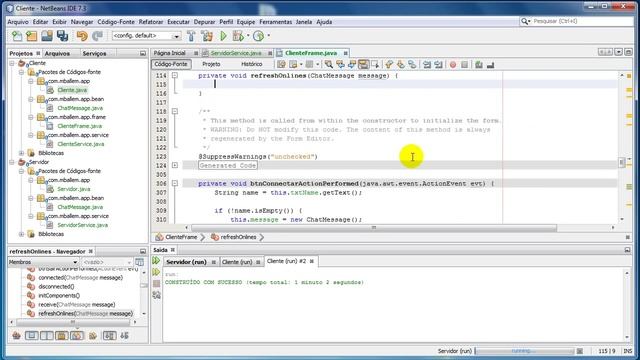Viewport: 640px width, 360px height.
Task: Click the Undo arrow icon
Action: [82, 36]
